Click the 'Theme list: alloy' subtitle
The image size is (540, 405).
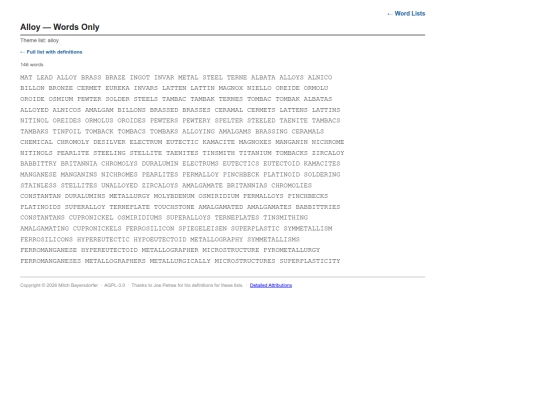[x=40, y=40]
